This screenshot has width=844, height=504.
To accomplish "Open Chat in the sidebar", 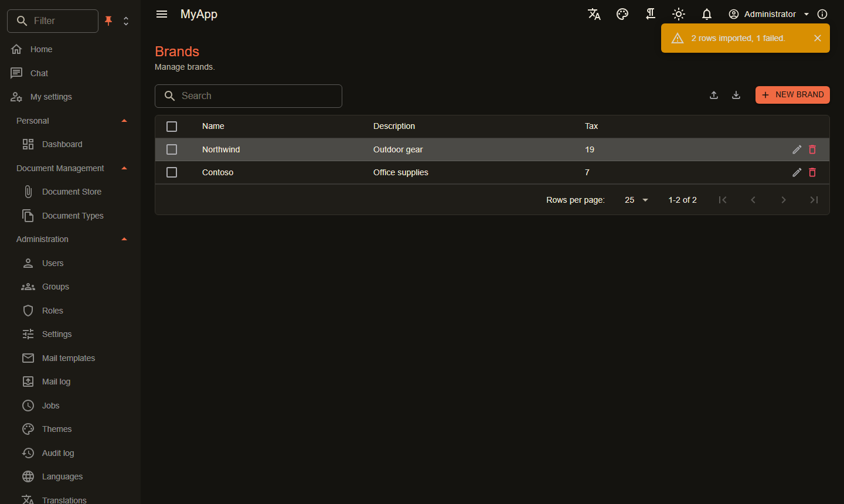I will 70,73.
